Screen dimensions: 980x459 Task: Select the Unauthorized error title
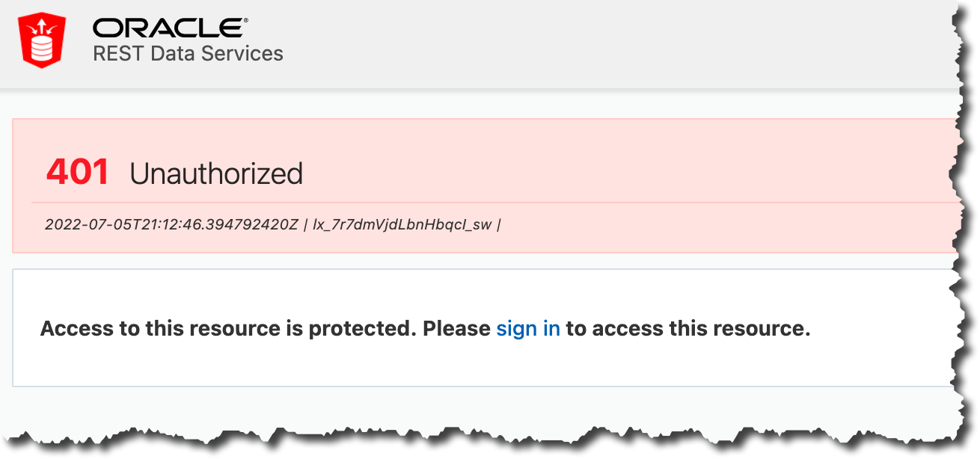pos(215,173)
